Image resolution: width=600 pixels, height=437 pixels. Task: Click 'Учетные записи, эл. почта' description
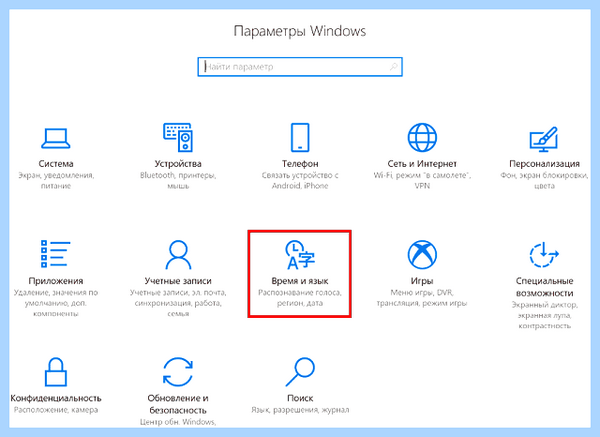178,303
